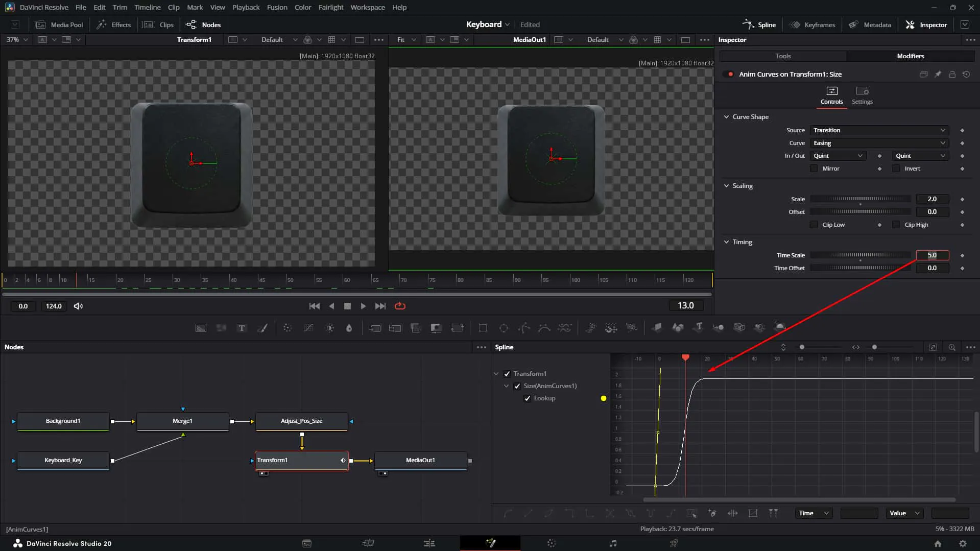
Task: Toggle the volume speaker icon
Action: click(78, 306)
